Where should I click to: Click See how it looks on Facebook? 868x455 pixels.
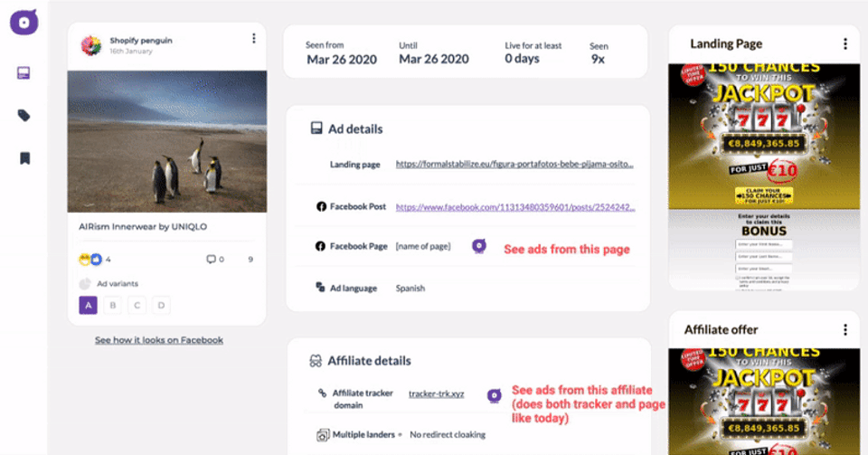click(159, 340)
